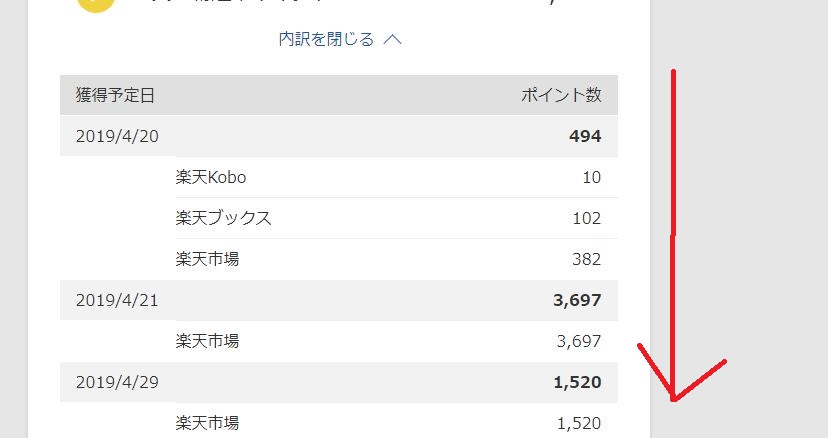This screenshot has height=438, width=828.
Task: Select the 2019/4/21 date row
Action: [x=338, y=300]
